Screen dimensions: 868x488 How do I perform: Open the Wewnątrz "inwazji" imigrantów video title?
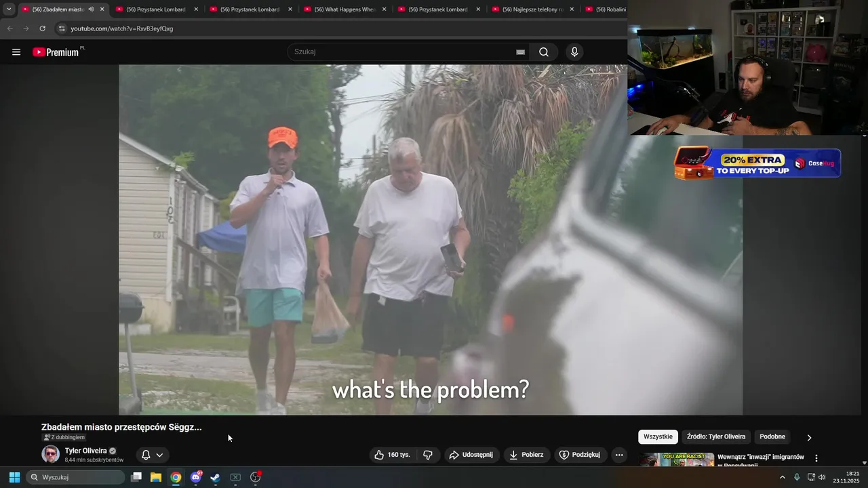tap(761, 461)
